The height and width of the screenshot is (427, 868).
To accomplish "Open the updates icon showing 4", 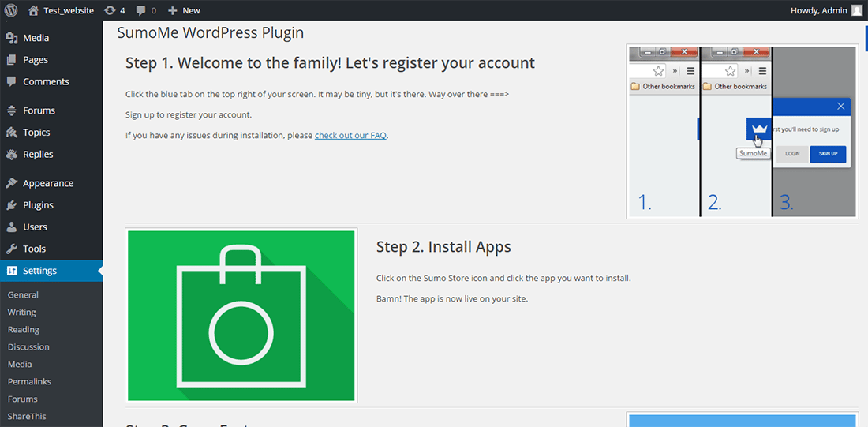I will [x=110, y=10].
